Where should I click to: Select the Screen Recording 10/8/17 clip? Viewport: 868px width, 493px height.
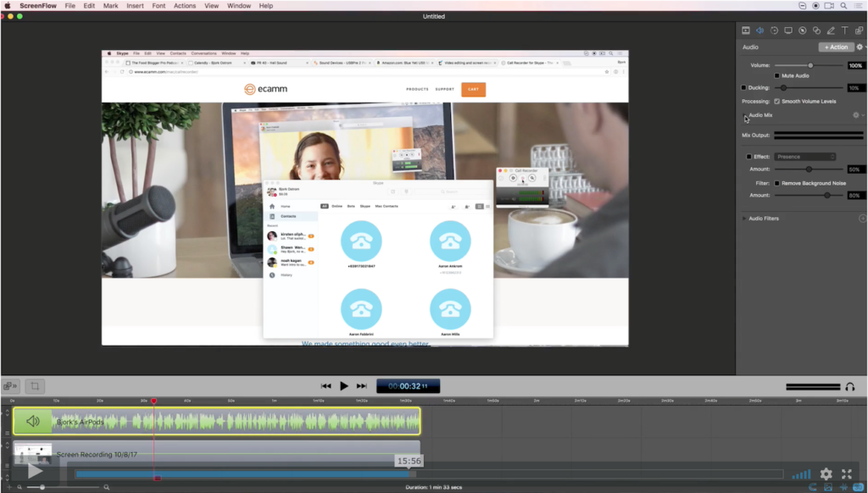tap(216, 454)
